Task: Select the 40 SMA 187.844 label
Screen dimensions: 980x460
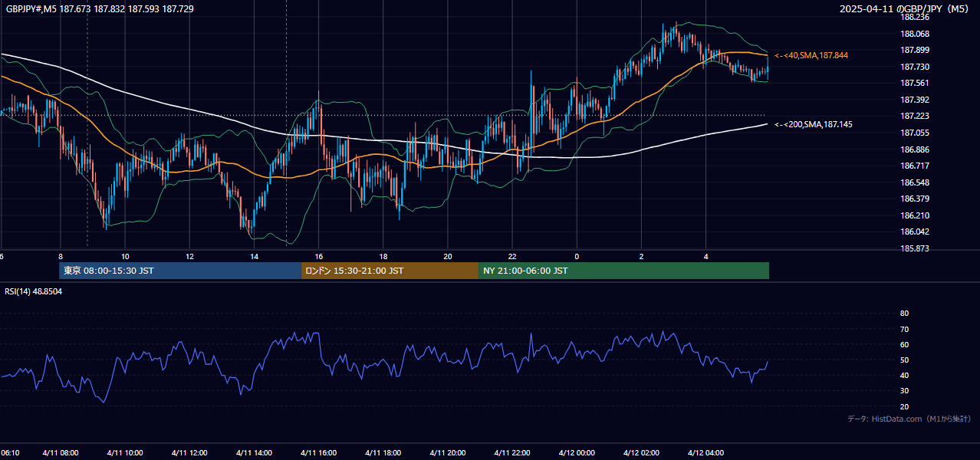Action: pyautogui.click(x=811, y=55)
